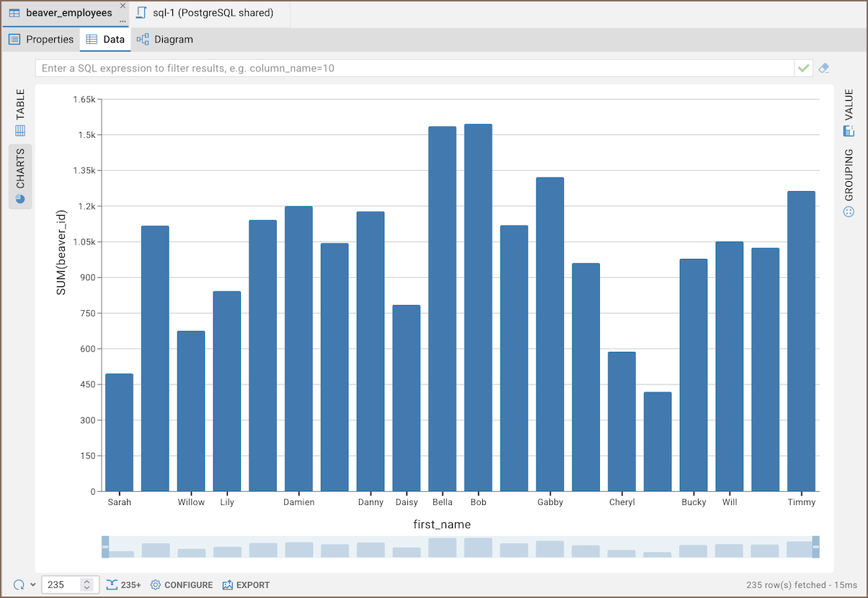Click the refresh icon in the bottom bar
Viewport: 868px width, 598px height.
pyautogui.click(x=19, y=584)
